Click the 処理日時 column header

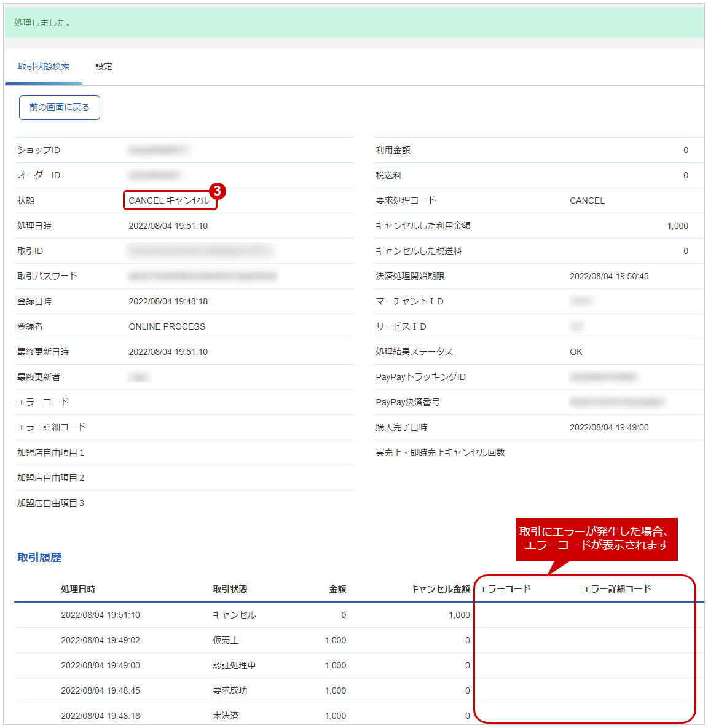pos(78,588)
